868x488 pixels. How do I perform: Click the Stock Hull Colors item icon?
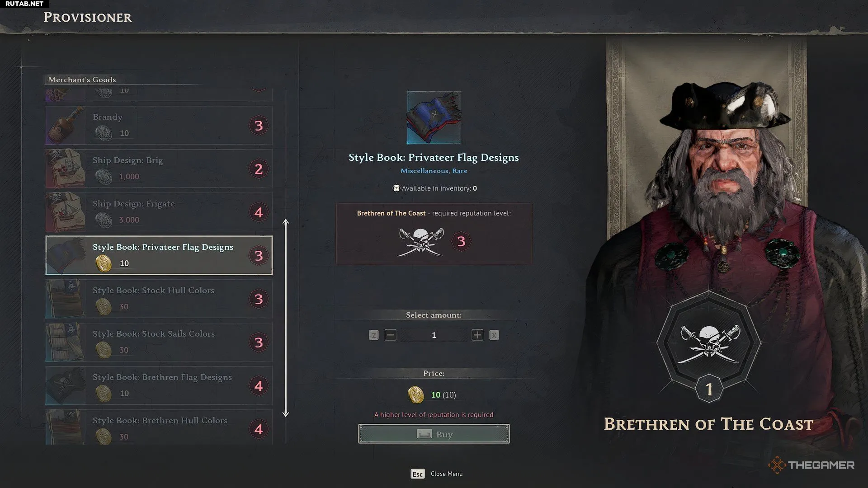66,299
